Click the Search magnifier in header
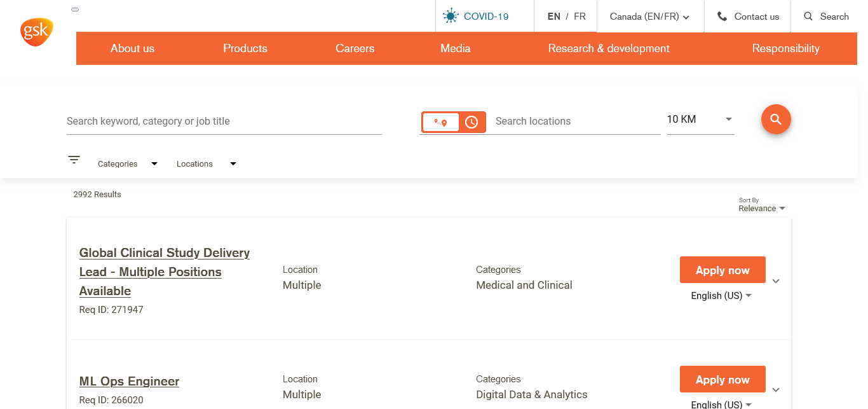The image size is (868, 409). [808, 17]
